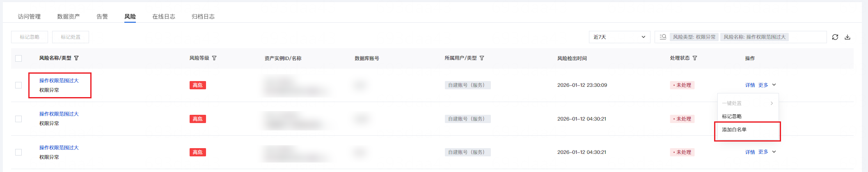
Task: Open first 操作权限范围过大 risk link
Action: (x=59, y=81)
